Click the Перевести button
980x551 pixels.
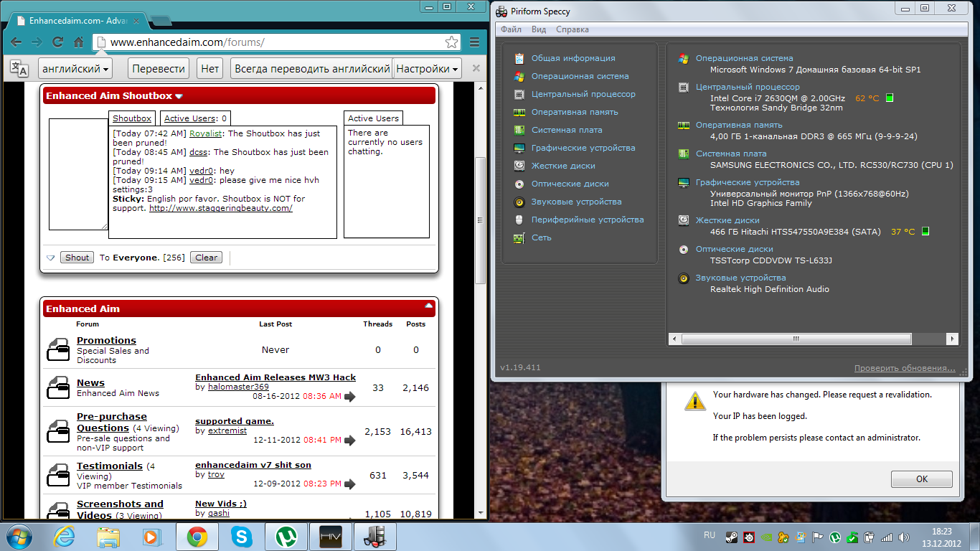[x=159, y=69]
